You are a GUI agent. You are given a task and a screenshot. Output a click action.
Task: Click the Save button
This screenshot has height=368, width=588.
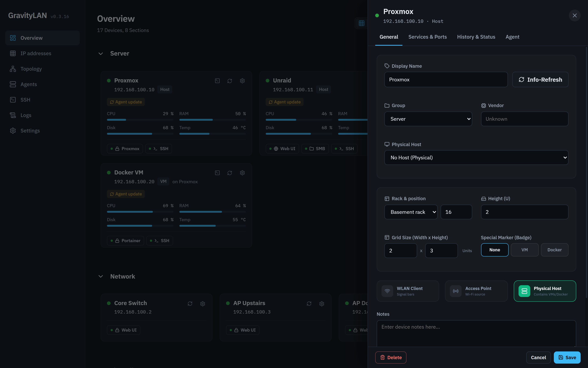click(x=567, y=358)
